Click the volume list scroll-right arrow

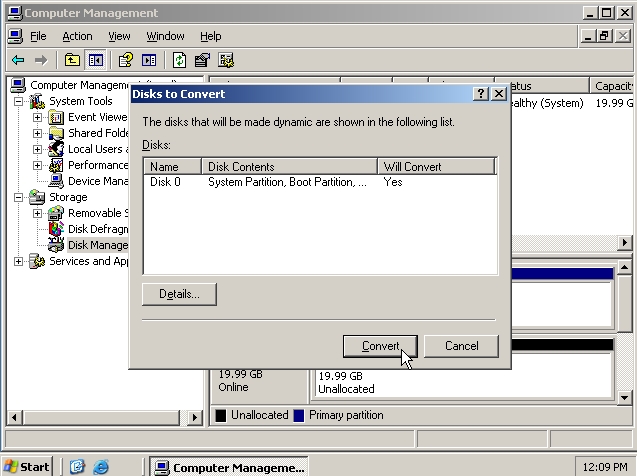pyautogui.click(x=624, y=243)
